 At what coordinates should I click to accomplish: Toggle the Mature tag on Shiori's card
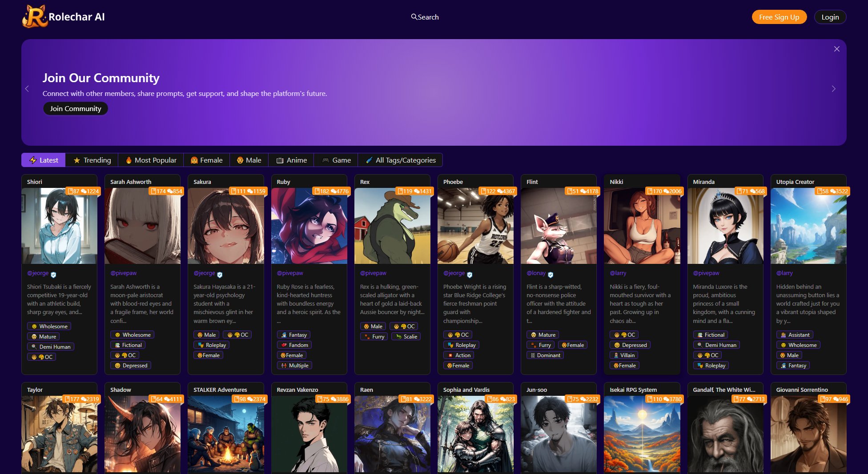(43, 336)
